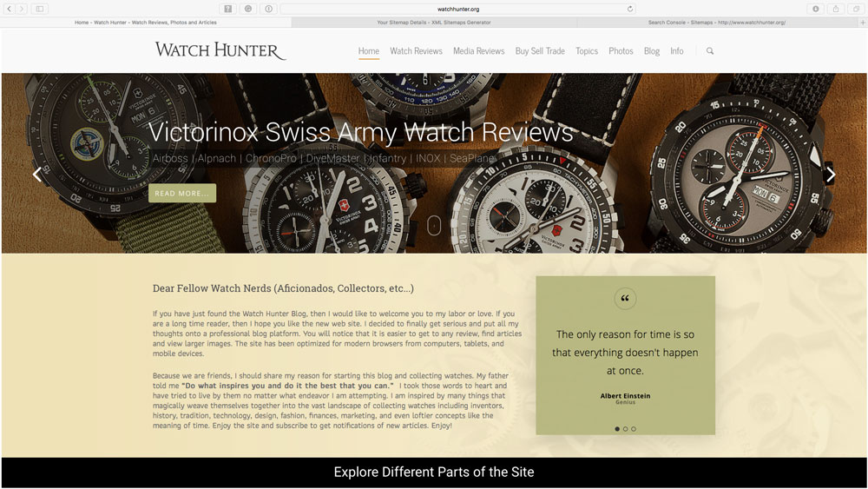Open the Safari share icon
This screenshot has height=489, width=868.
(836, 9)
